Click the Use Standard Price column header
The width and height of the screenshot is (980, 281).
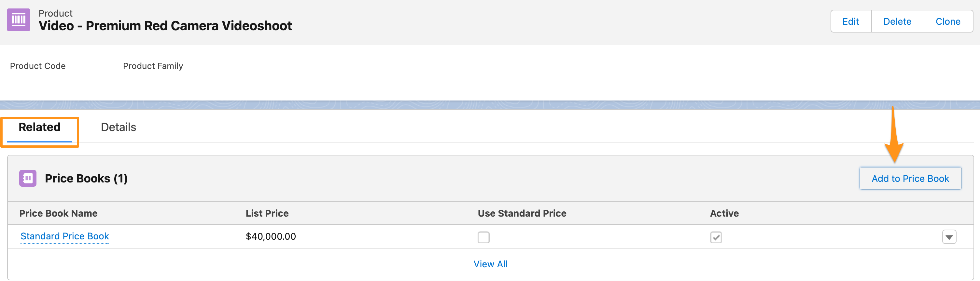pos(522,213)
